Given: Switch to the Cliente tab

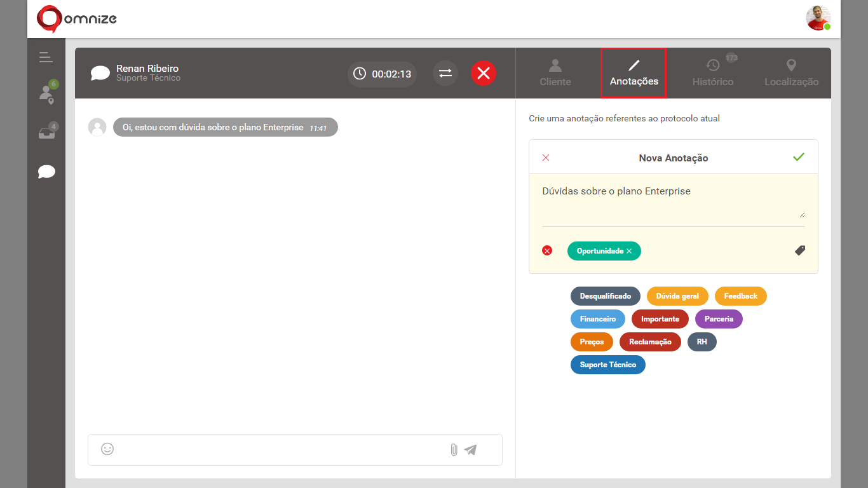Looking at the screenshot, I should pyautogui.click(x=555, y=73).
